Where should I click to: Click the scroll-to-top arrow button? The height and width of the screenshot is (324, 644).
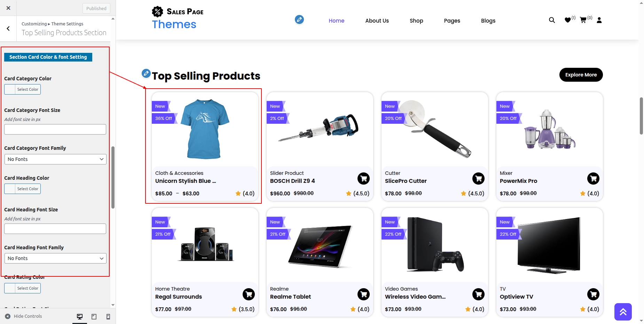[623, 312]
